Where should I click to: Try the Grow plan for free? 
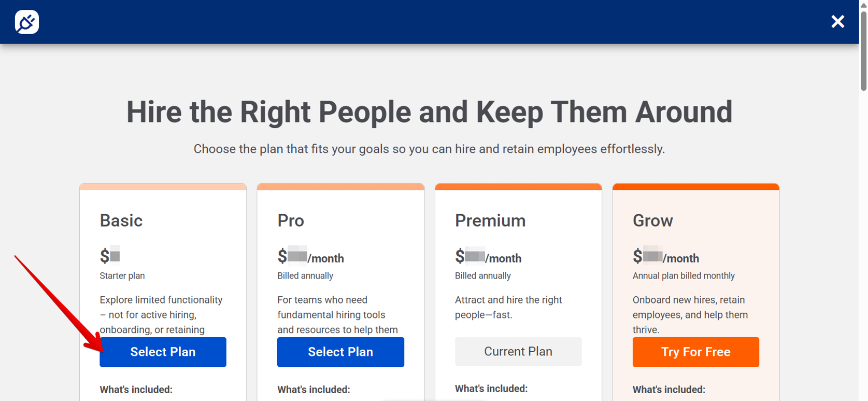(x=695, y=352)
